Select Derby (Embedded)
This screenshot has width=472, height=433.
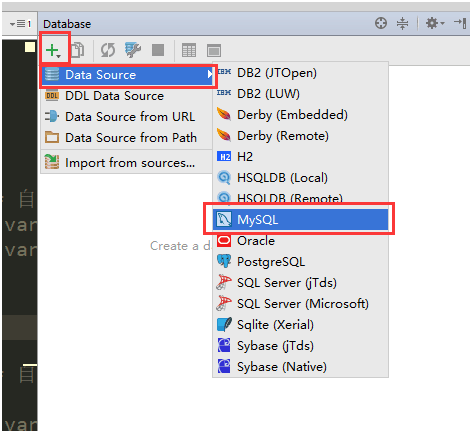coord(300,115)
